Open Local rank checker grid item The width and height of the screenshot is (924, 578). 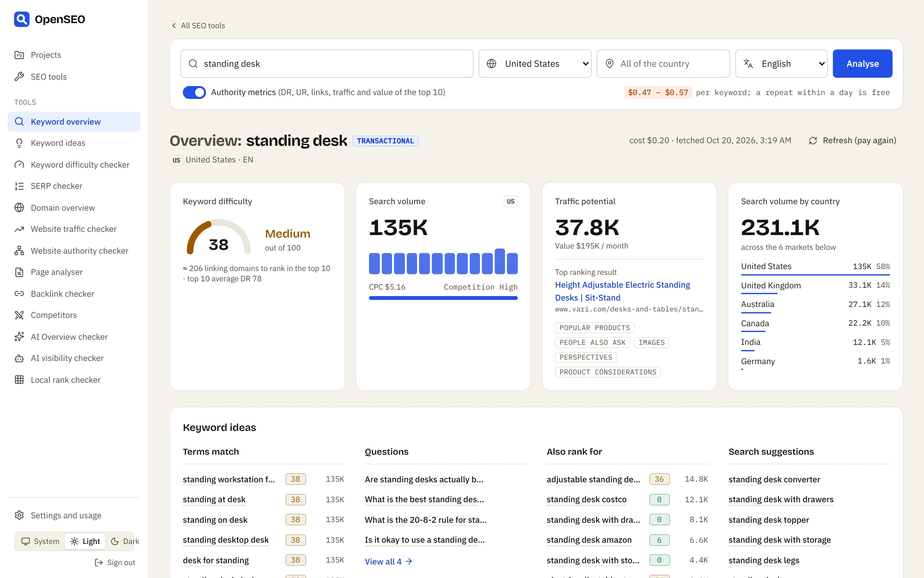(74, 380)
